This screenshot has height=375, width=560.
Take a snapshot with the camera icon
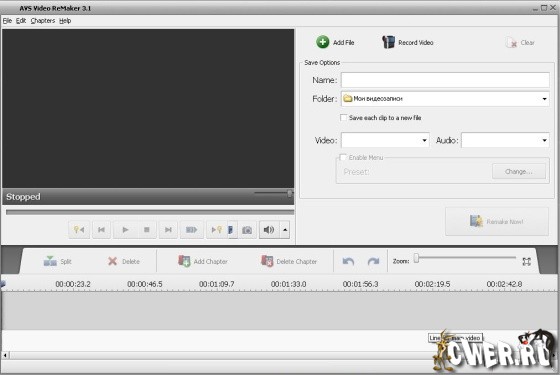[247, 230]
